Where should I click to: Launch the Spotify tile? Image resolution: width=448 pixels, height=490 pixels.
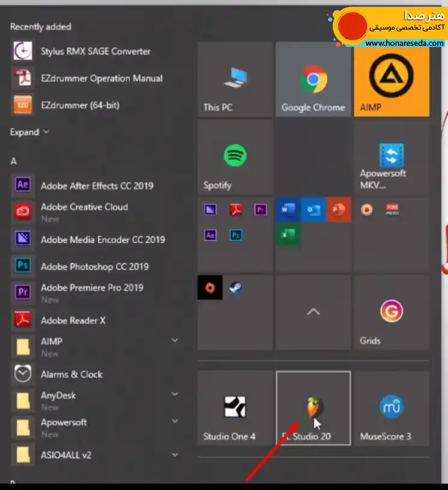[235, 157]
